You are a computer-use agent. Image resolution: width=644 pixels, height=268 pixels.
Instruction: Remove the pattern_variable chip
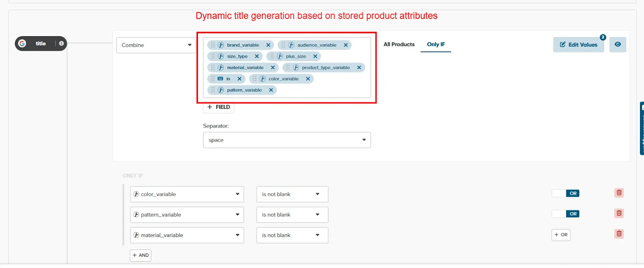click(x=271, y=90)
